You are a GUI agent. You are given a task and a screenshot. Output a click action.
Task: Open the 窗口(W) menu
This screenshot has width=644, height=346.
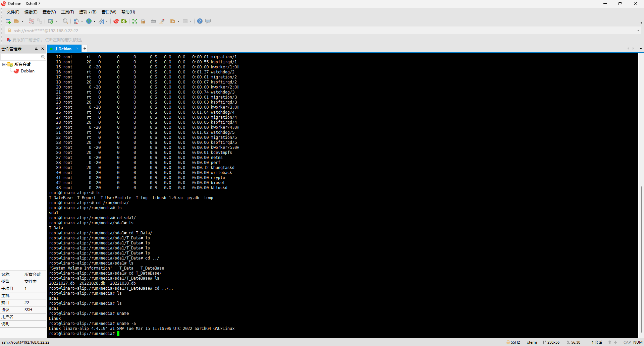click(x=109, y=12)
